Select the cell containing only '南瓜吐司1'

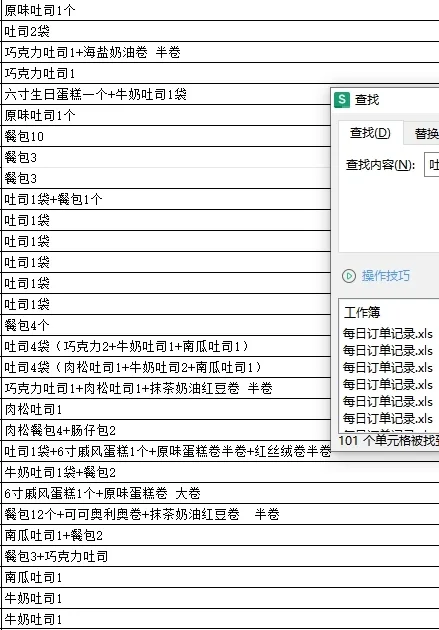220,577
